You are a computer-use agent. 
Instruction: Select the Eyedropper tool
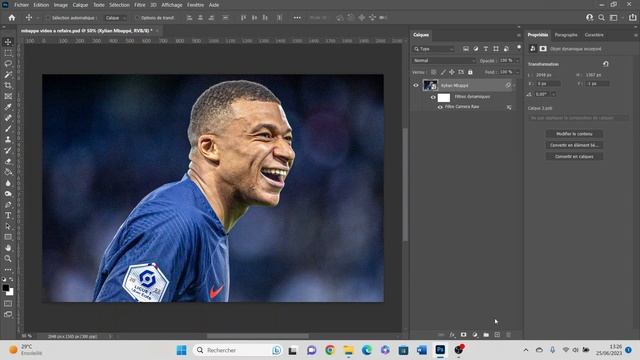(x=8, y=107)
